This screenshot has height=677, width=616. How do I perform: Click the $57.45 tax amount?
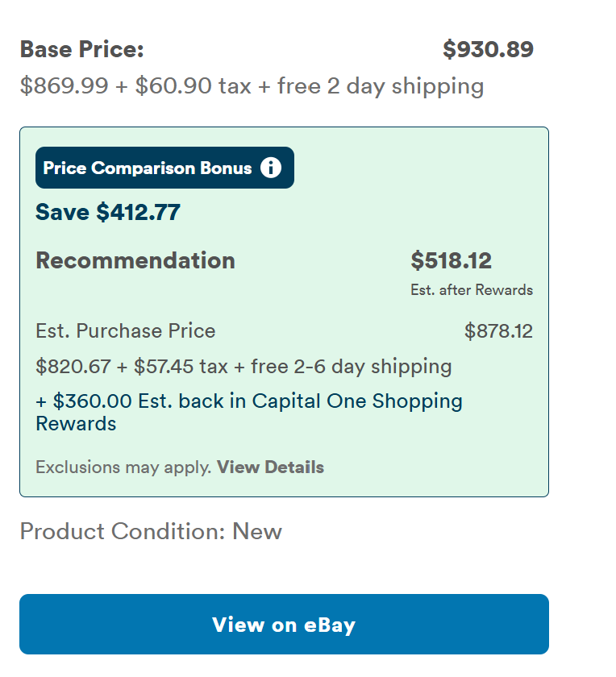[x=161, y=367]
